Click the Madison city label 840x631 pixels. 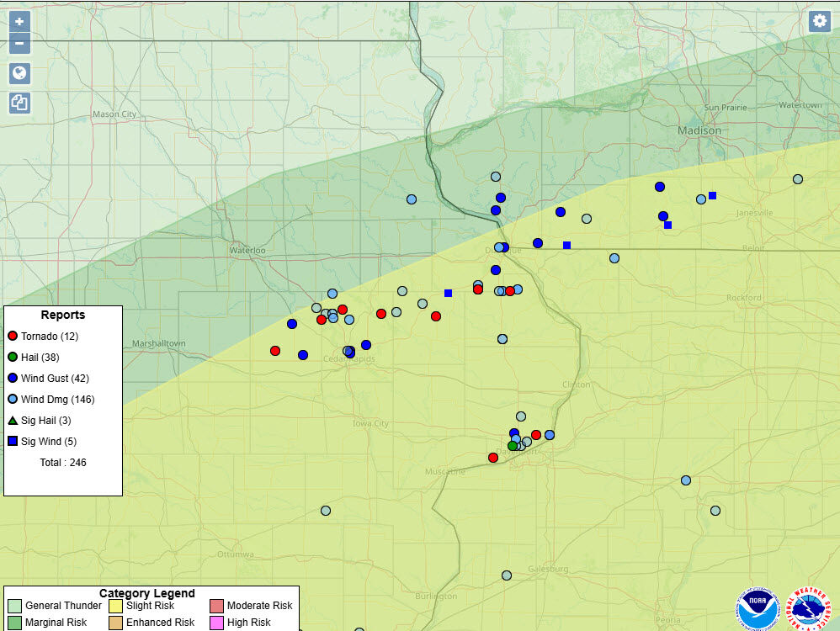(699, 130)
